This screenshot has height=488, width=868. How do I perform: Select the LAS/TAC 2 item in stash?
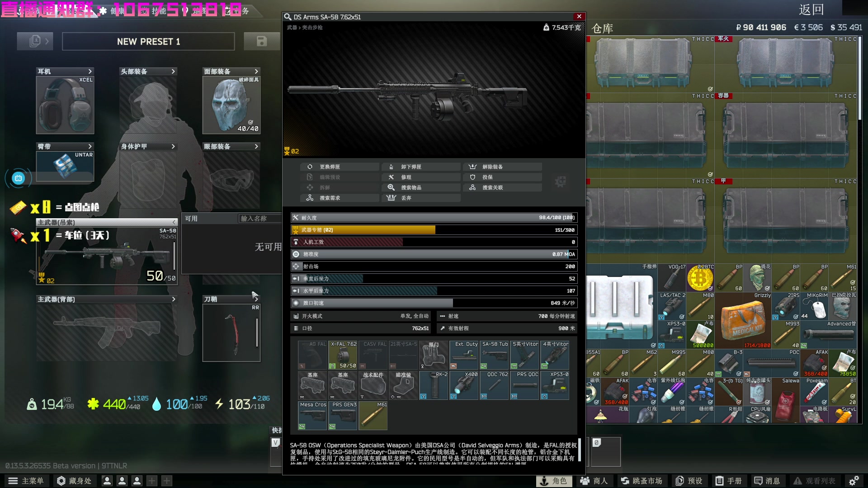click(672, 306)
